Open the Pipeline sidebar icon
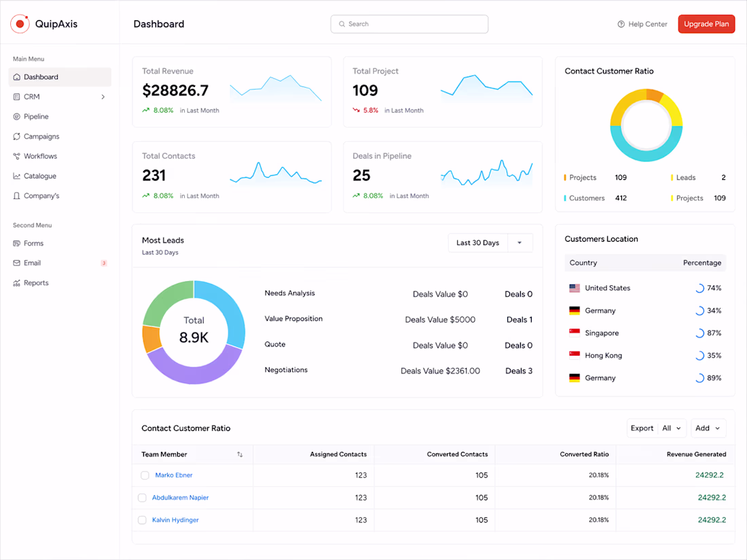Image resolution: width=747 pixels, height=560 pixels. [17, 117]
